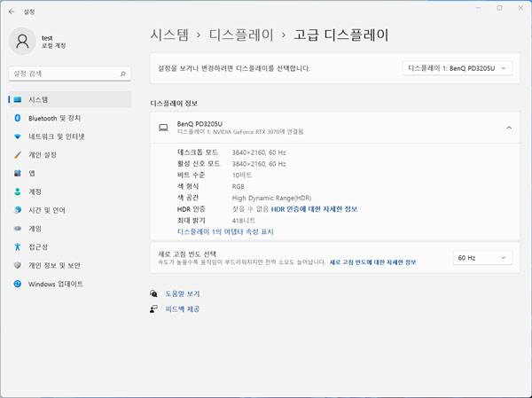Screen dimensions: 532x398
Task: Open the 60 Hz refresh rate dropdown
Action: point(481,258)
